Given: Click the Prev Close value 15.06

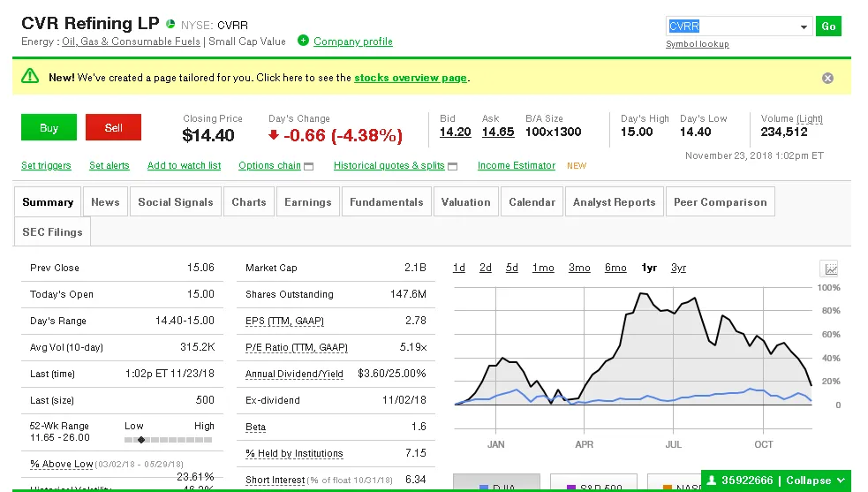Looking at the screenshot, I should 200,268.
